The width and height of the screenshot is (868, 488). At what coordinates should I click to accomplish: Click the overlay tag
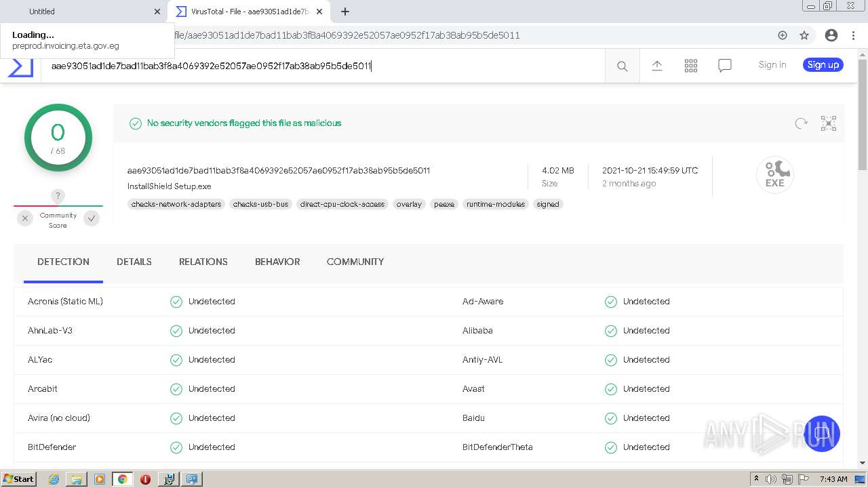[409, 204]
